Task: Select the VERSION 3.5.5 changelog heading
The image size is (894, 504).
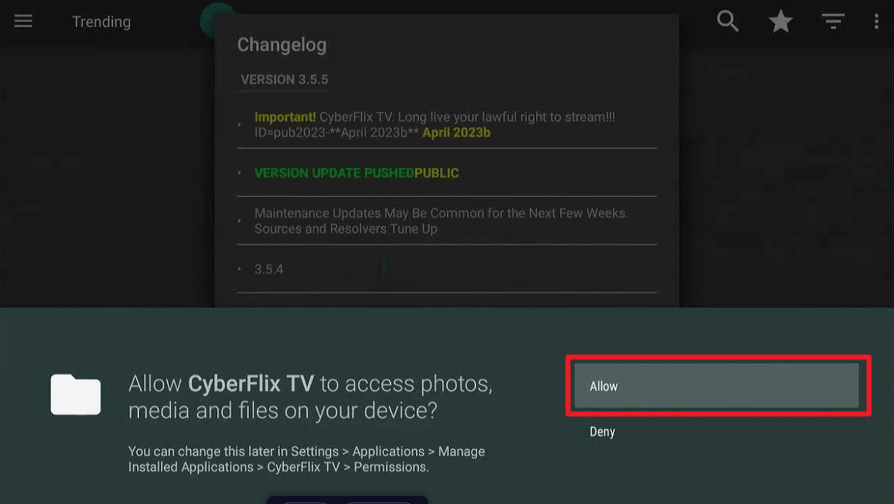Action: pyautogui.click(x=284, y=80)
